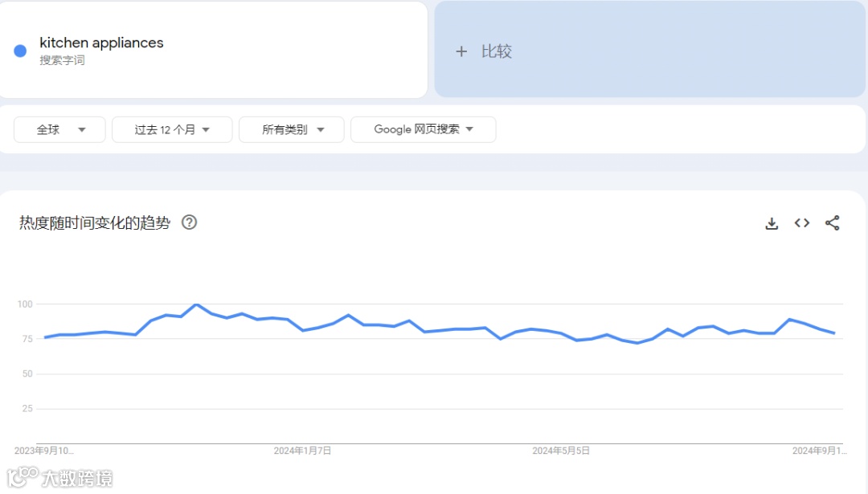
Task: Open help icon next to 热度随时间变化的趋势
Action: click(190, 223)
